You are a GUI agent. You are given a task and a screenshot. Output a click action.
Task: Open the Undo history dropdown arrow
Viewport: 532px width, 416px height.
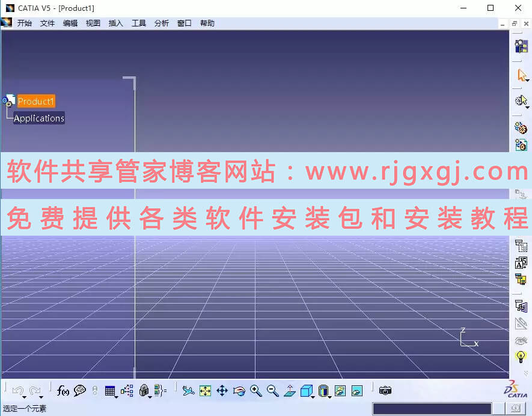[24, 397]
